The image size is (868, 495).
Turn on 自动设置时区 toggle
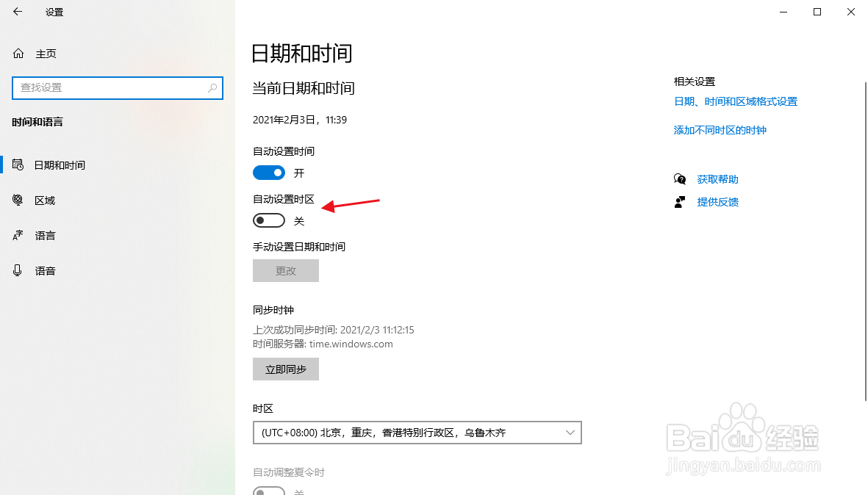coord(269,220)
